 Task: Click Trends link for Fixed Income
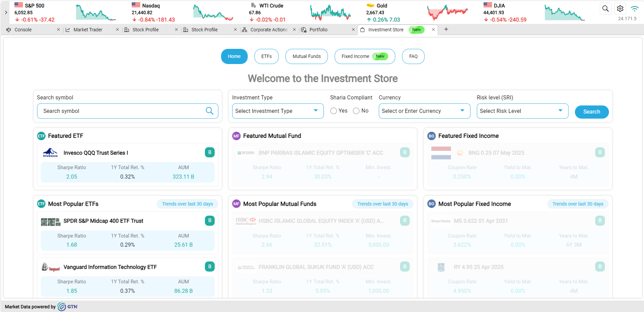(x=578, y=204)
